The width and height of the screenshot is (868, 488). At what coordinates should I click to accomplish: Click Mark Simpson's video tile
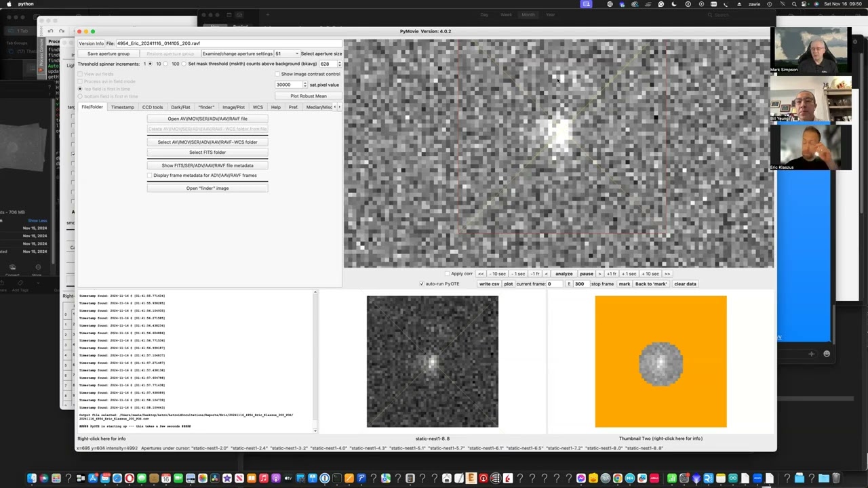[x=810, y=51]
